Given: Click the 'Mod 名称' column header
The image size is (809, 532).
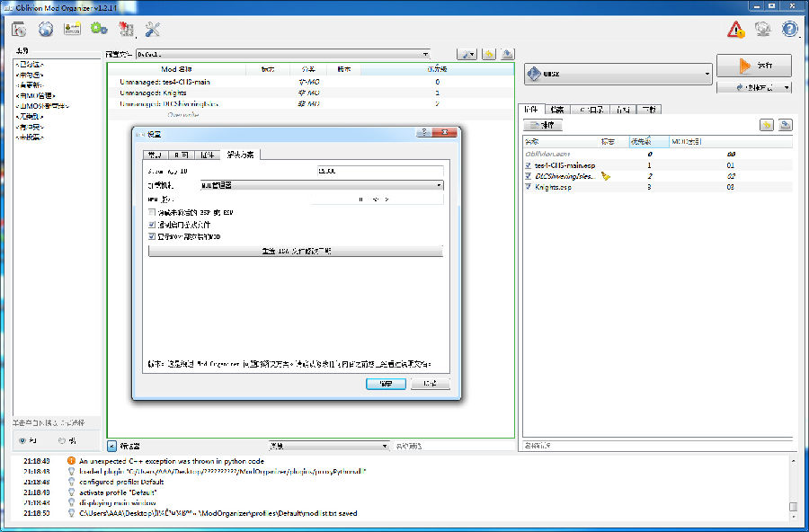Looking at the screenshot, I should [x=177, y=69].
